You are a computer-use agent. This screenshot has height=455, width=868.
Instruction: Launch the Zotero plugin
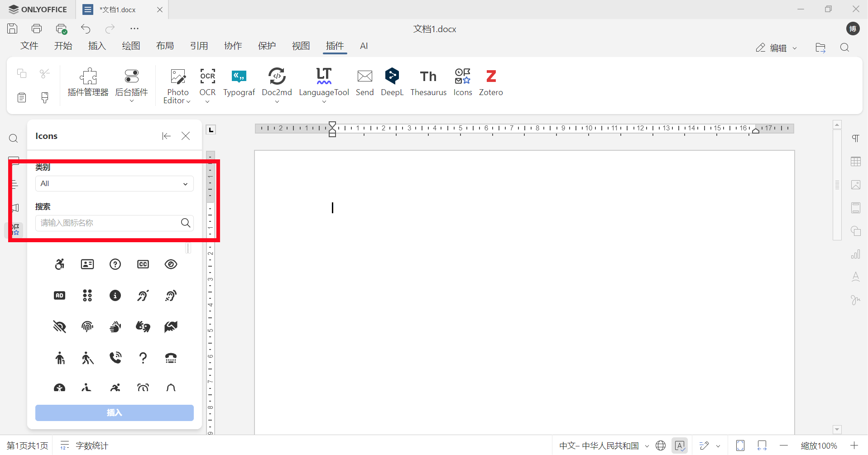(x=491, y=82)
